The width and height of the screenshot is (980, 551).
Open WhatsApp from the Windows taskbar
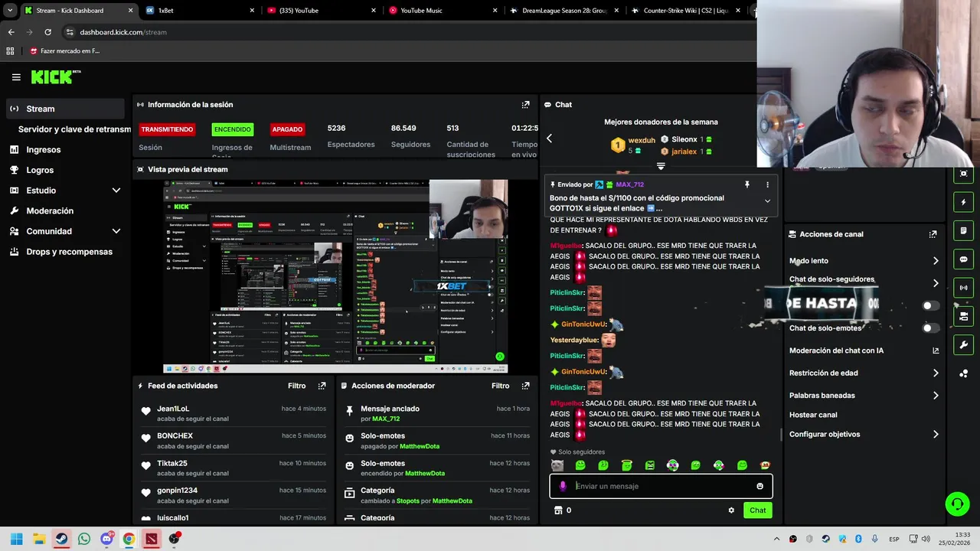(84, 539)
